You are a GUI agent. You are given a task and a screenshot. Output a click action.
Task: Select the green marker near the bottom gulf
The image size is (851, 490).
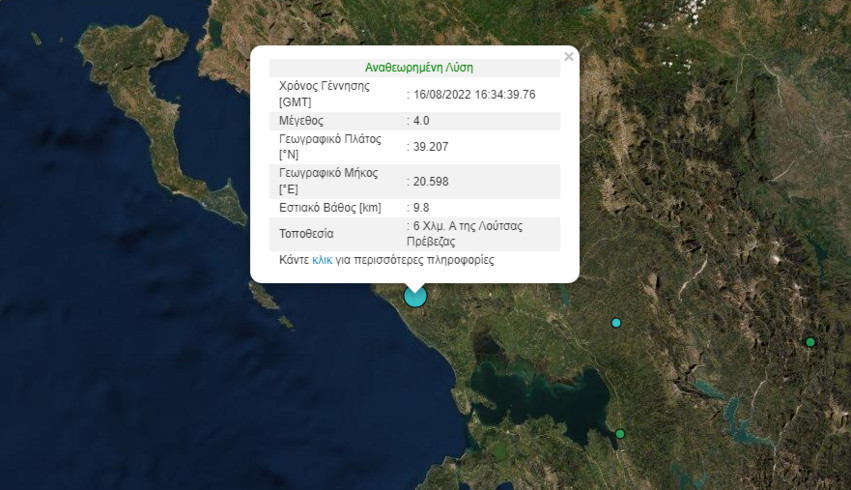pyautogui.click(x=620, y=434)
